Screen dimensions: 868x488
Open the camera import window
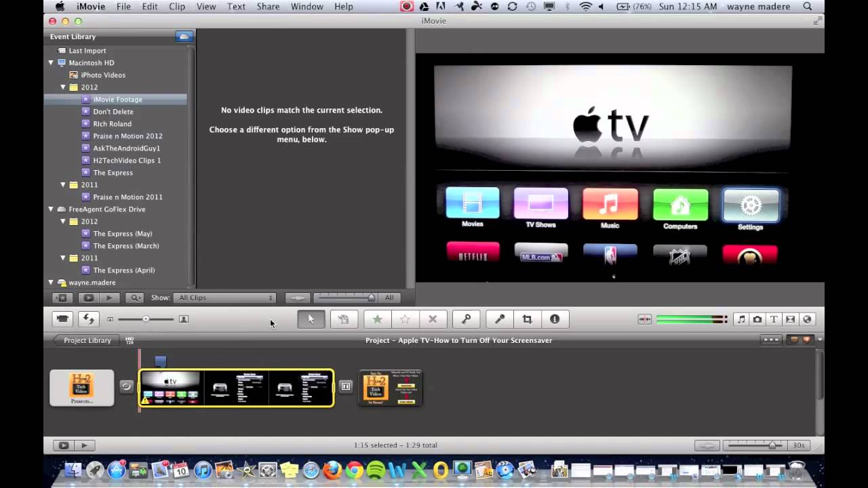tap(62, 319)
